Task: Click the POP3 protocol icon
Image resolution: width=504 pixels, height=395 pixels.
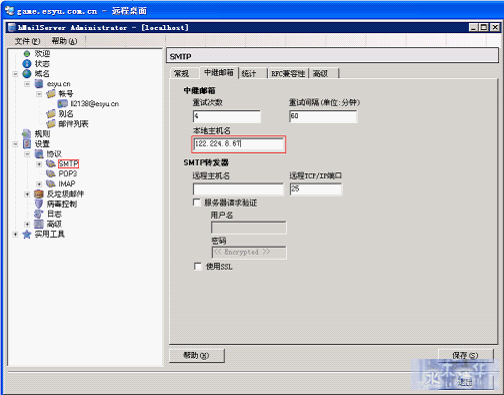Action: coord(51,174)
